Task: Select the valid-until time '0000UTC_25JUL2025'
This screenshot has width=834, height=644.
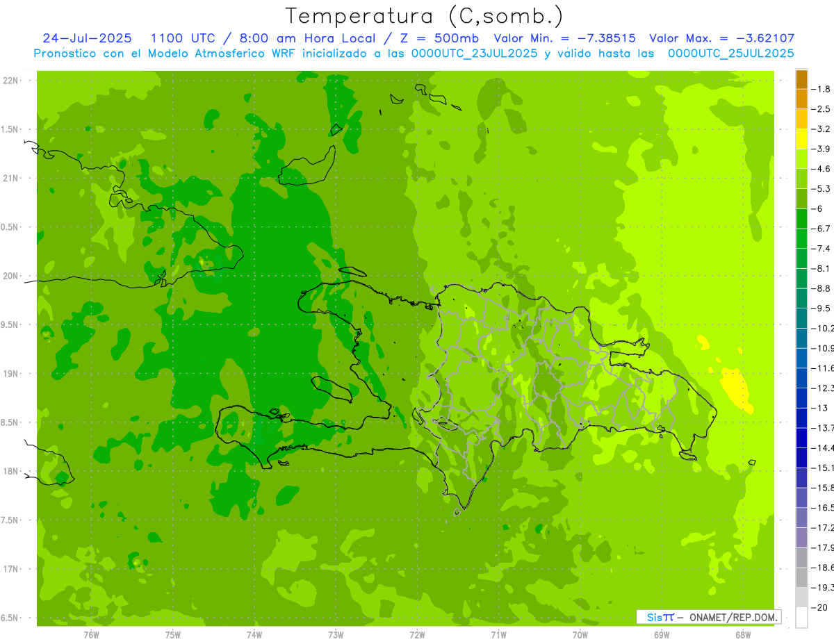Action: (x=731, y=53)
